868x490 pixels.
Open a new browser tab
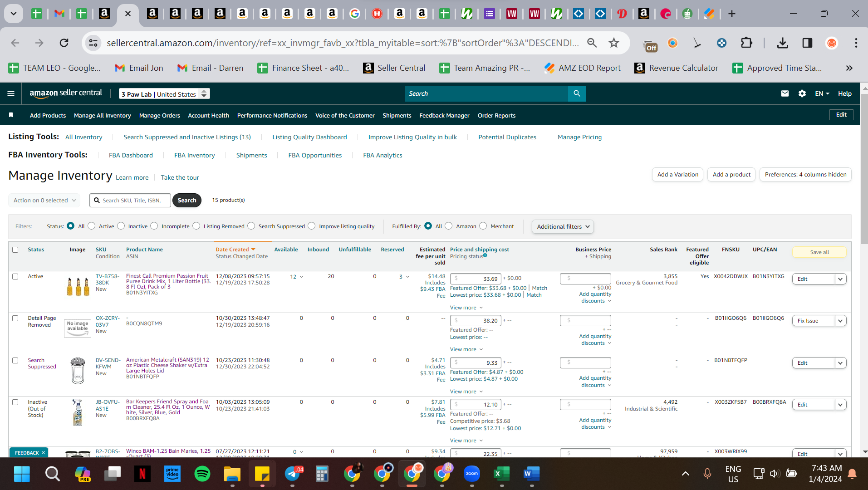point(732,14)
